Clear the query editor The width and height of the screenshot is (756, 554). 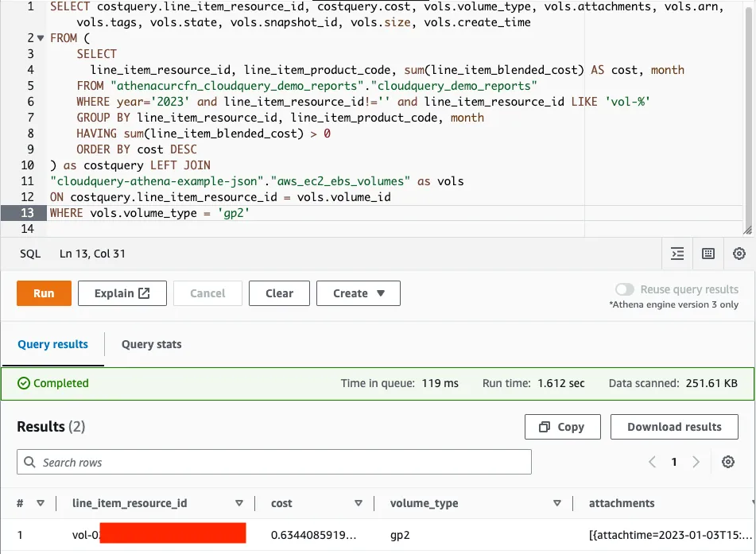(279, 293)
